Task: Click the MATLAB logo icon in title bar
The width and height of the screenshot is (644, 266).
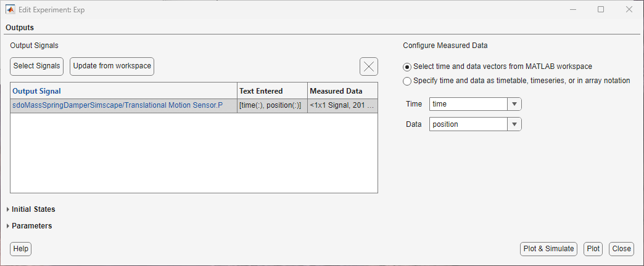Action: pyautogui.click(x=10, y=9)
